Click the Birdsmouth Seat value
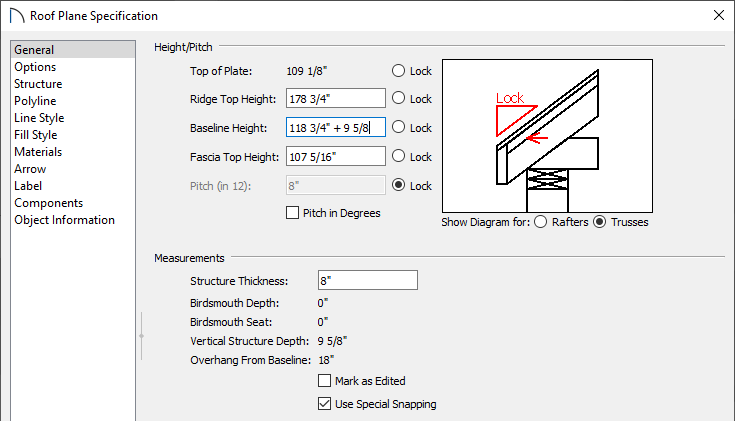This screenshot has width=735, height=421. tap(323, 322)
